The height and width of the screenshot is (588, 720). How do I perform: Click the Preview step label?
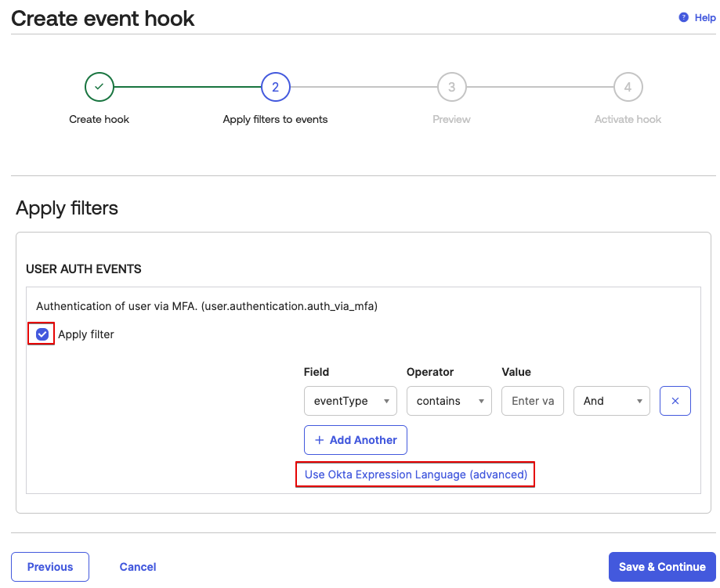tap(452, 120)
